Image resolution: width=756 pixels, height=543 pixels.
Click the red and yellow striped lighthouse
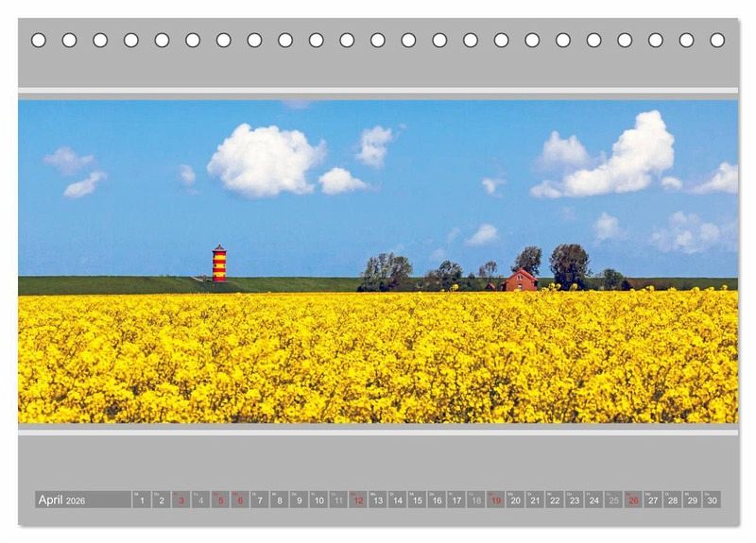pyautogui.click(x=219, y=263)
